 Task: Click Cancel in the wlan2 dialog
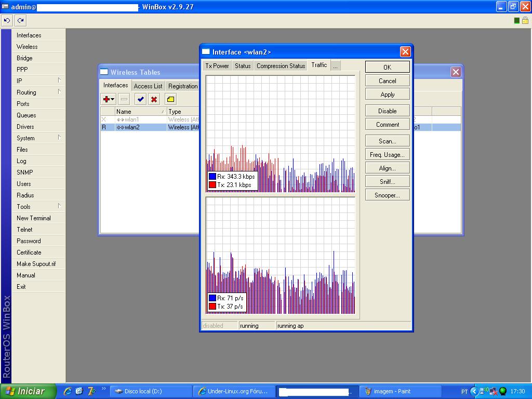[387, 81]
